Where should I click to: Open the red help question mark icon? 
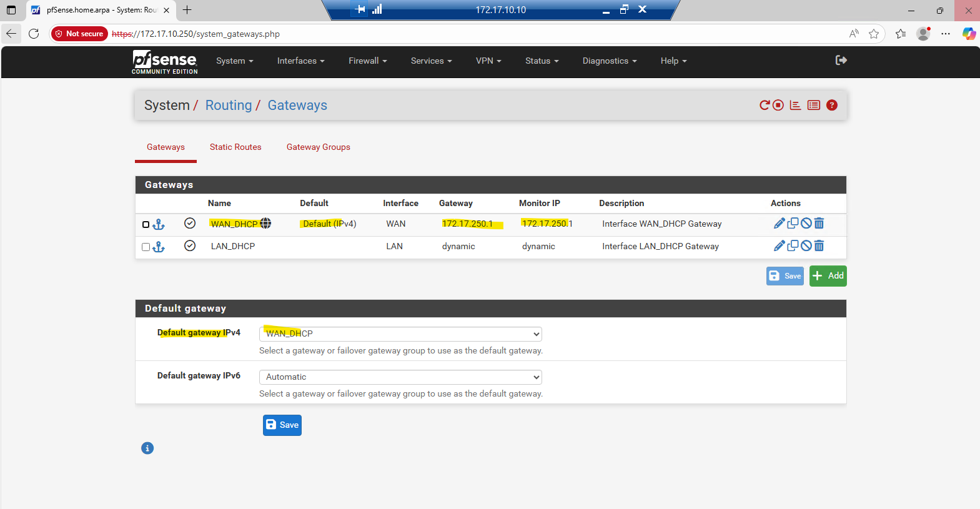point(831,105)
